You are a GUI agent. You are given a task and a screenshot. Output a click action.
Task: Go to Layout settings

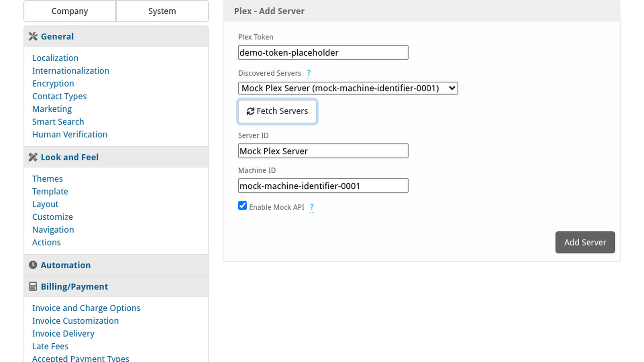click(45, 204)
